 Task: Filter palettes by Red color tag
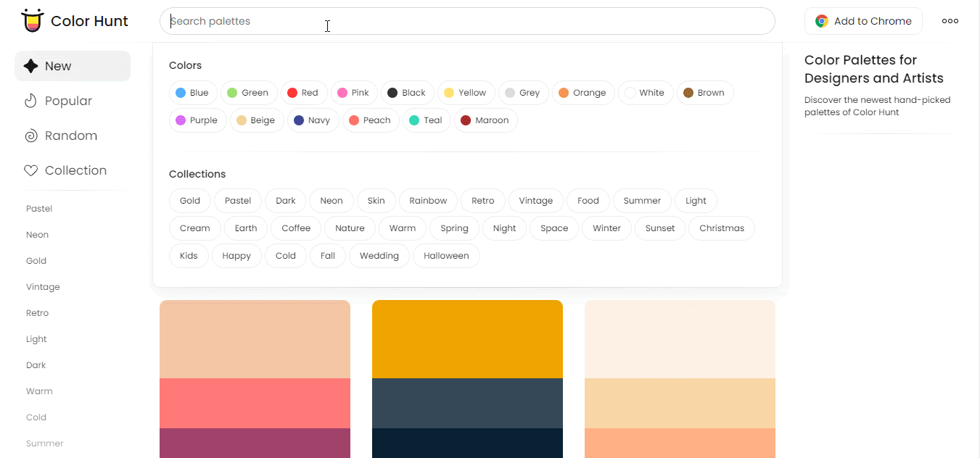click(304, 93)
